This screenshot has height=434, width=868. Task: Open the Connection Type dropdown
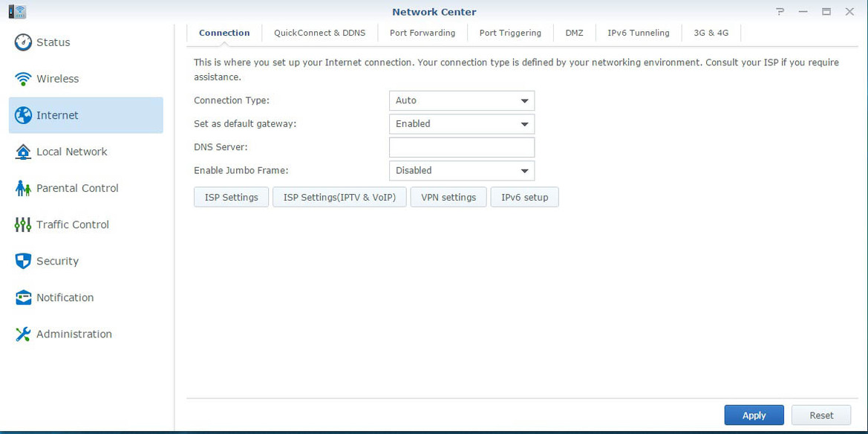pos(462,101)
